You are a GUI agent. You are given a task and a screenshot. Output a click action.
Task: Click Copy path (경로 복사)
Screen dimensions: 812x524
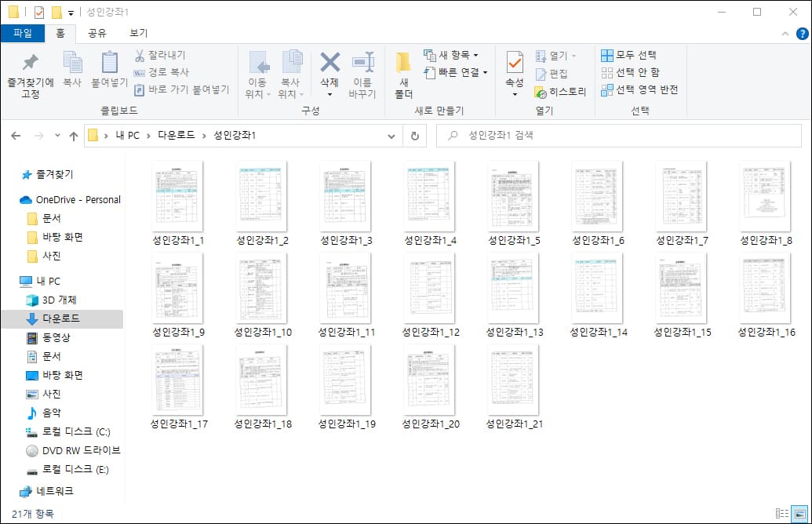click(161, 72)
